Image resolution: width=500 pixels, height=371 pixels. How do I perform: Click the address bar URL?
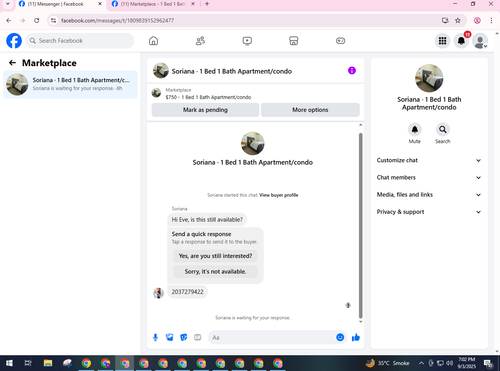(x=117, y=21)
